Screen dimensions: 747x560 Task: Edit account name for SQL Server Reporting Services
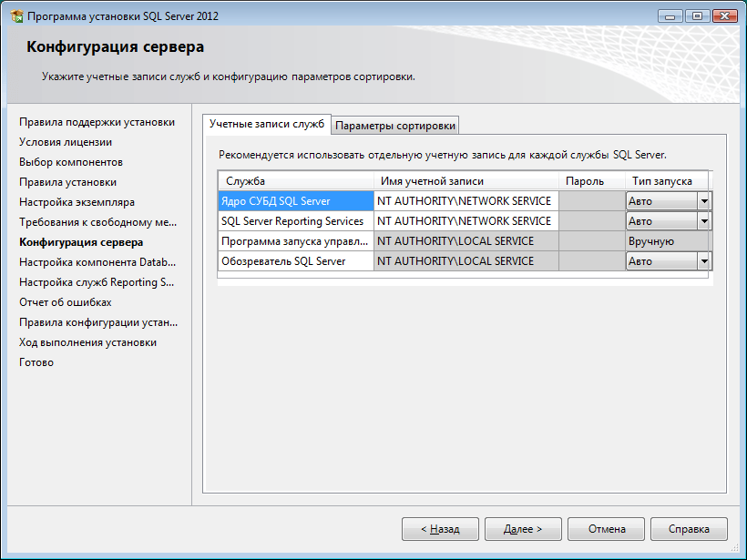point(465,221)
